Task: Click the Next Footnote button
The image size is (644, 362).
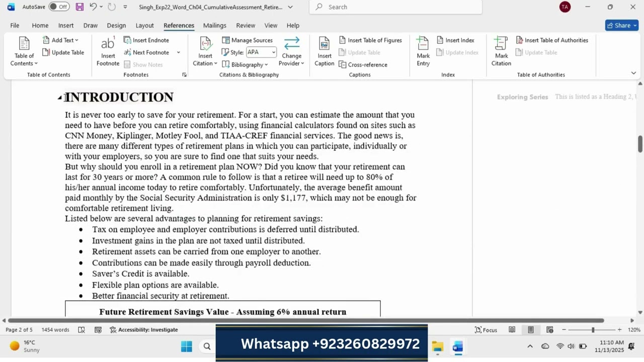Action: 146,52
